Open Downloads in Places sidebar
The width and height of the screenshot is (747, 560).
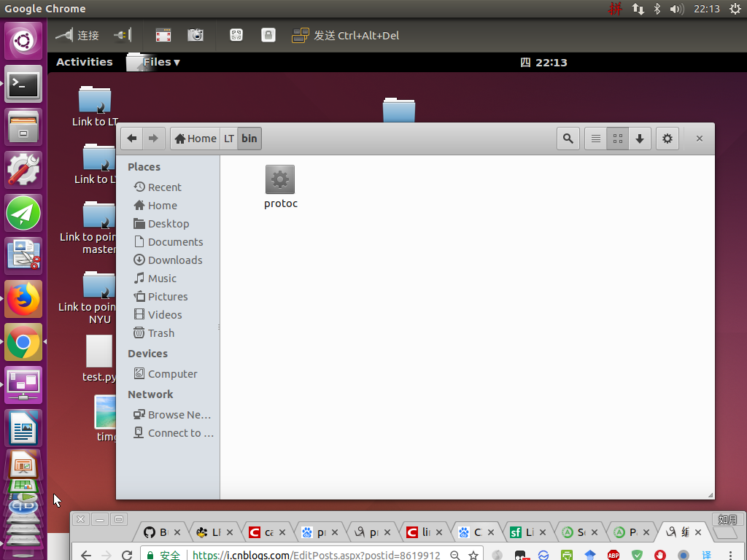(x=169, y=260)
